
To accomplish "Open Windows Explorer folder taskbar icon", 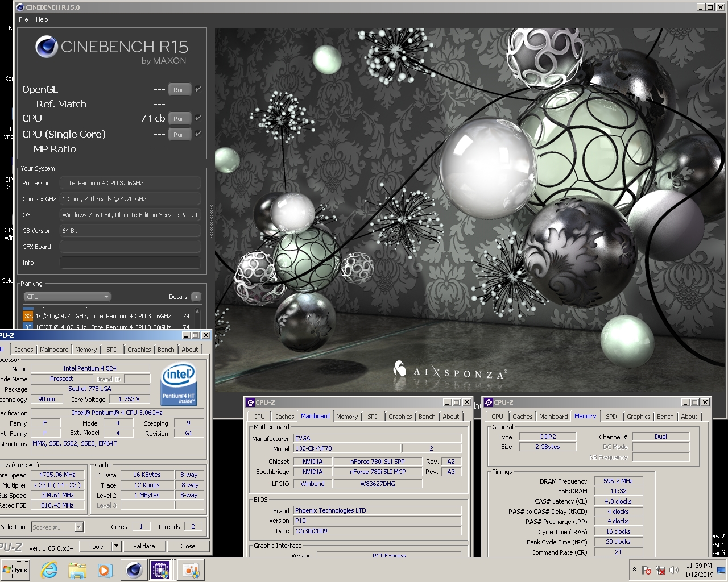I will [x=77, y=569].
